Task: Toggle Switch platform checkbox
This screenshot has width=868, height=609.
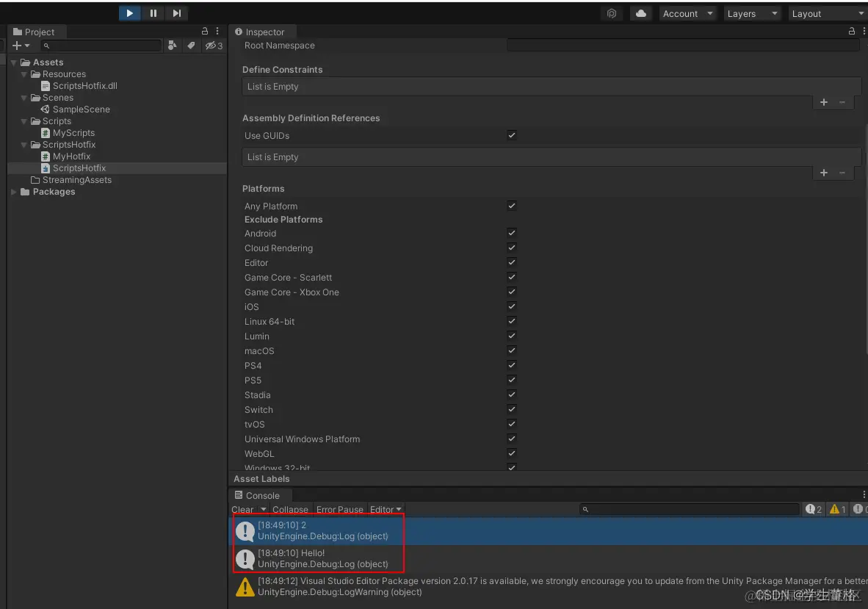Action: pyautogui.click(x=512, y=409)
